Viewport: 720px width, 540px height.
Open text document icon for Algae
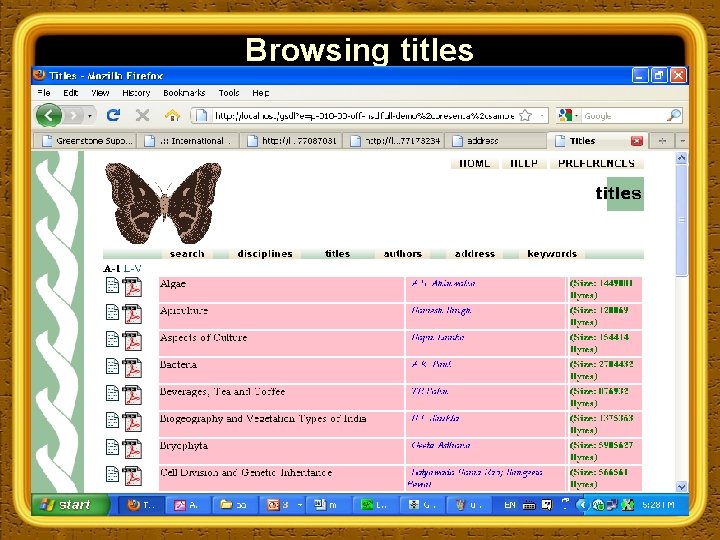(112, 285)
